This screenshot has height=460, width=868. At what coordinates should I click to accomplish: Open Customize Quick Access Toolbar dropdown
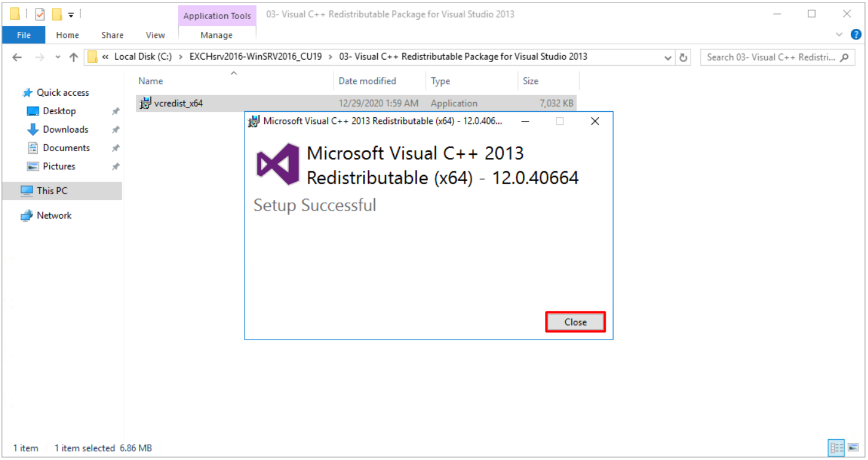point(71,14)
